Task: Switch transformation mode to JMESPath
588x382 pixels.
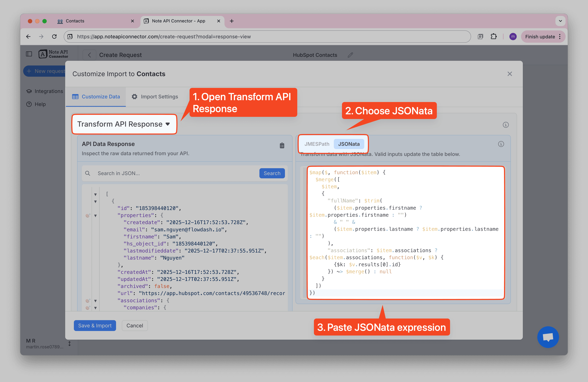Action: 317,144
